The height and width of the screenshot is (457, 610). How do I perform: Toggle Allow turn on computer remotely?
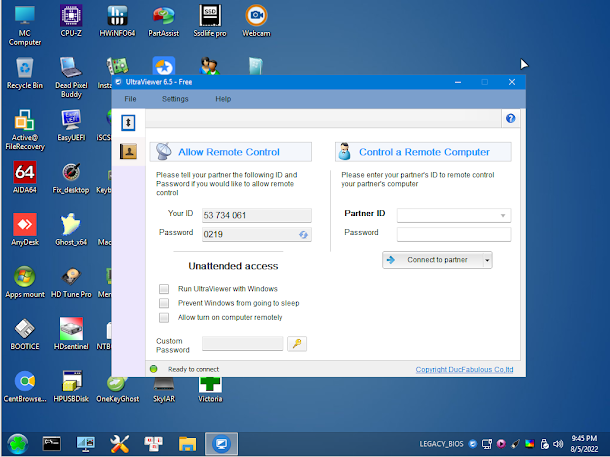165,317
